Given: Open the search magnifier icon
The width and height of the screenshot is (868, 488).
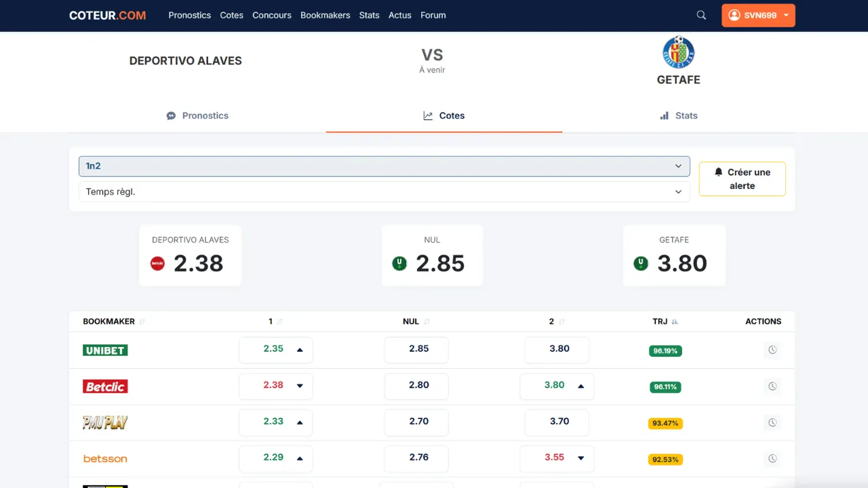Looking at the screenshot, I should [x=701, y=15].
